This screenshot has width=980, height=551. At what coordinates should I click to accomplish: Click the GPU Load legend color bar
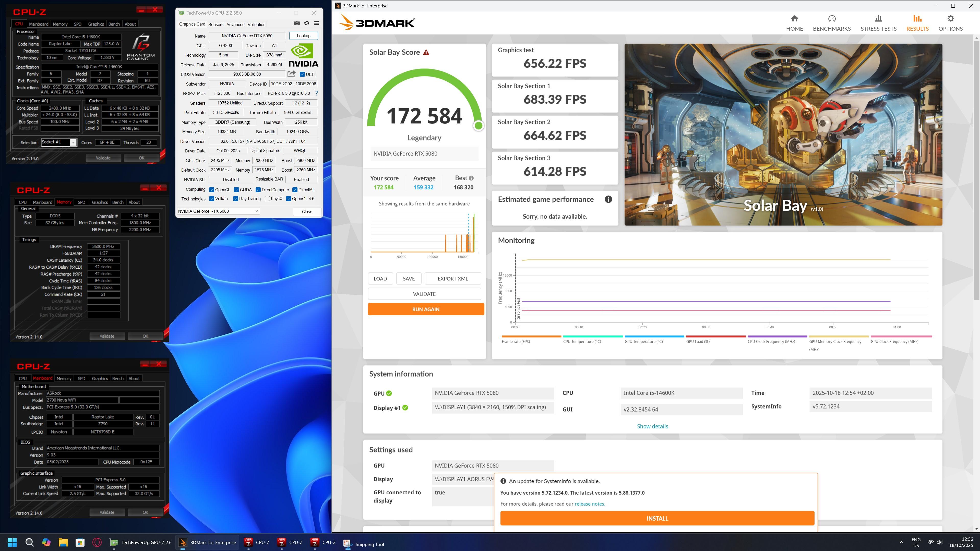coord(716,336)
